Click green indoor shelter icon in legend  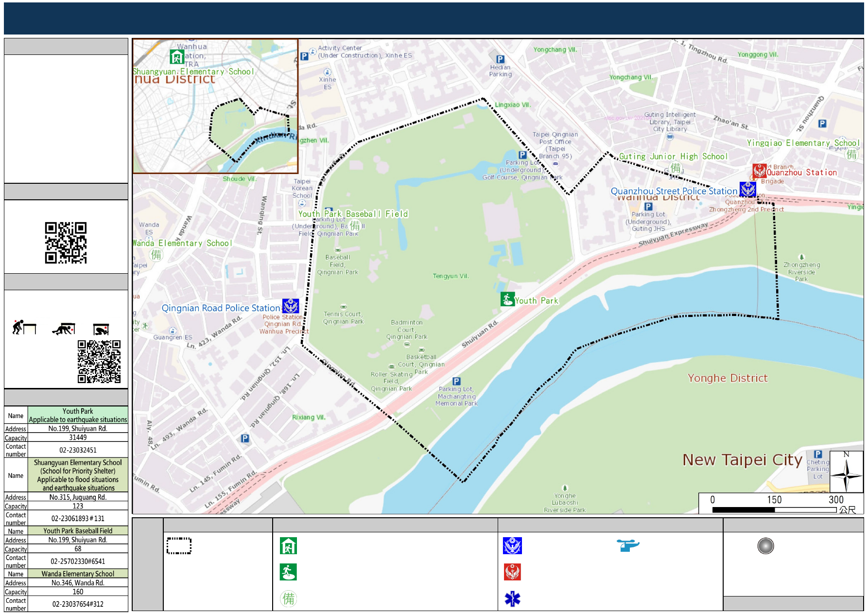point(288,546)
